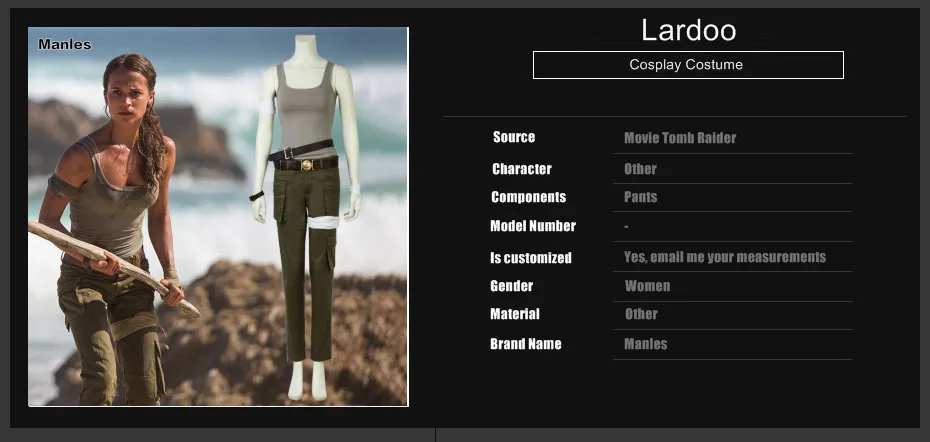
Task: Click the Gender label
Action: tap(511, 286)
